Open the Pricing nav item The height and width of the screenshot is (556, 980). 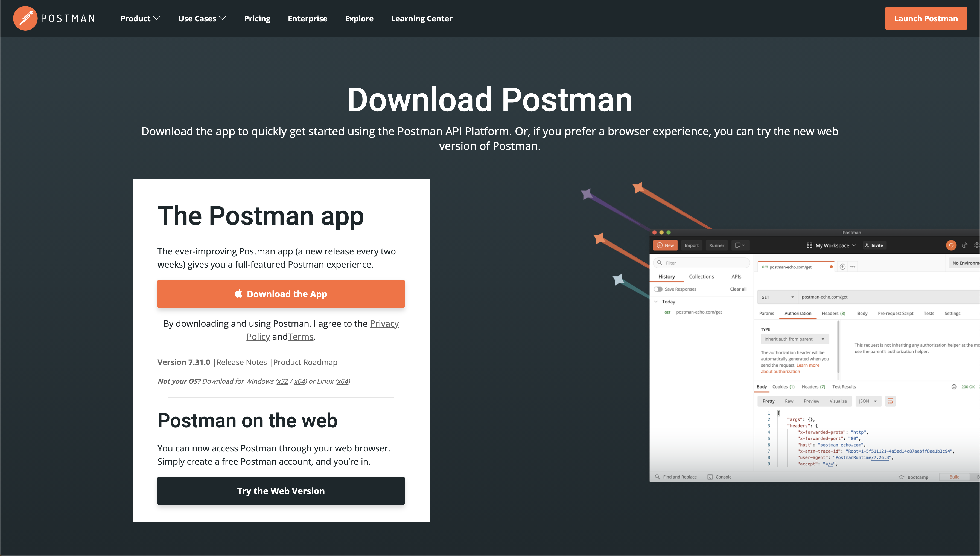point(257,18)
